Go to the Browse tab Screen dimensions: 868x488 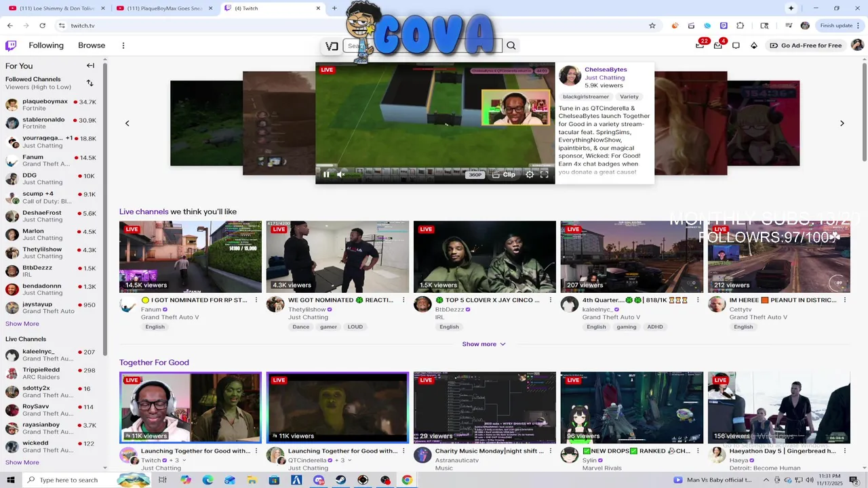92,45
